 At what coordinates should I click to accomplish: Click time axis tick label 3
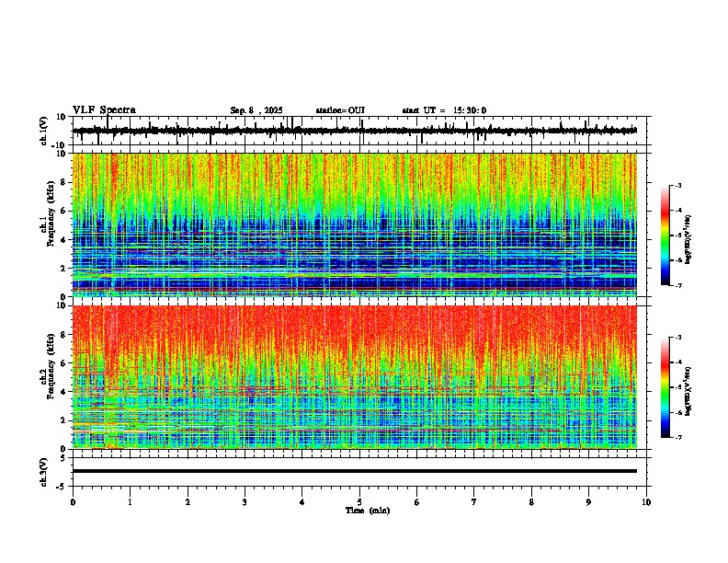[x=245, y=502]
